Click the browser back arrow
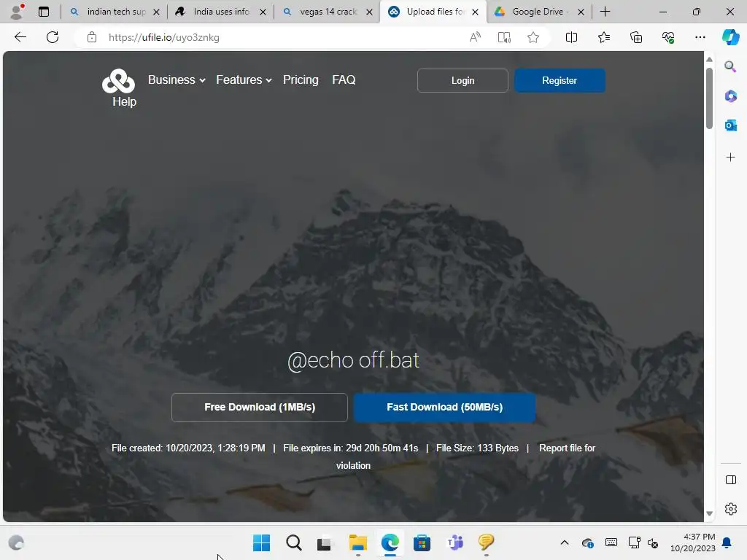This screenshot has width=747, height=560. coord(20,37)
